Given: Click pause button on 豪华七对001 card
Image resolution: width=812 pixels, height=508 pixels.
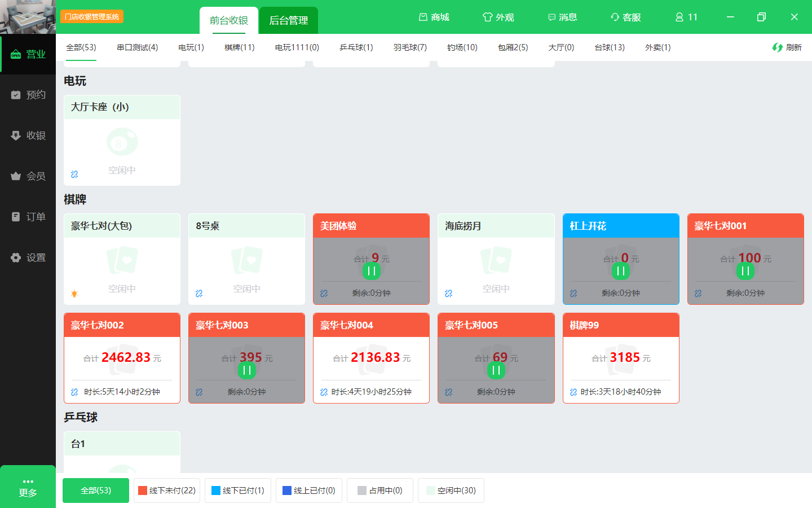Looking at the screenshot, I should [x=745, y=271].
